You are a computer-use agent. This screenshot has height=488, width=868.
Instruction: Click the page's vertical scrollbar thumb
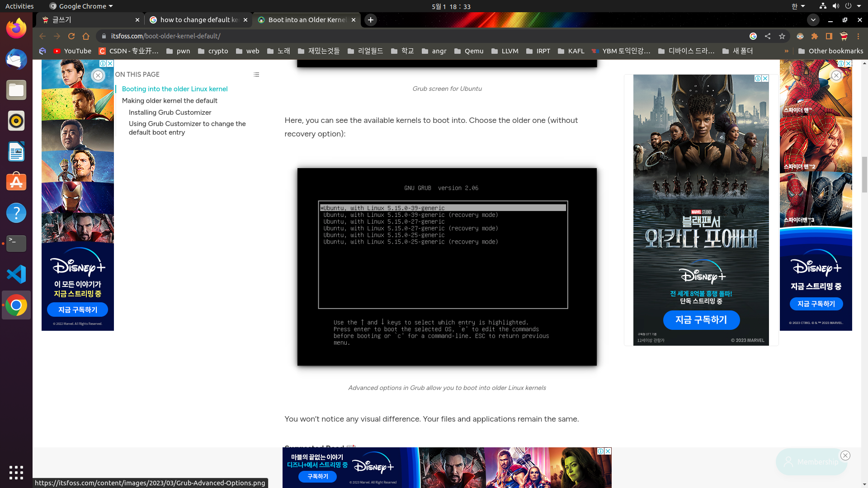click(864, 174)
